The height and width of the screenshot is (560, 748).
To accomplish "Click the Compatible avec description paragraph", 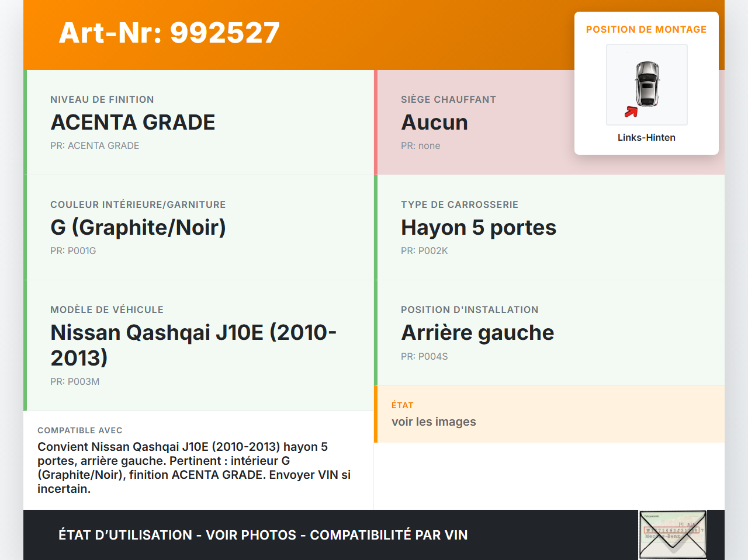I will click(193, 468).
